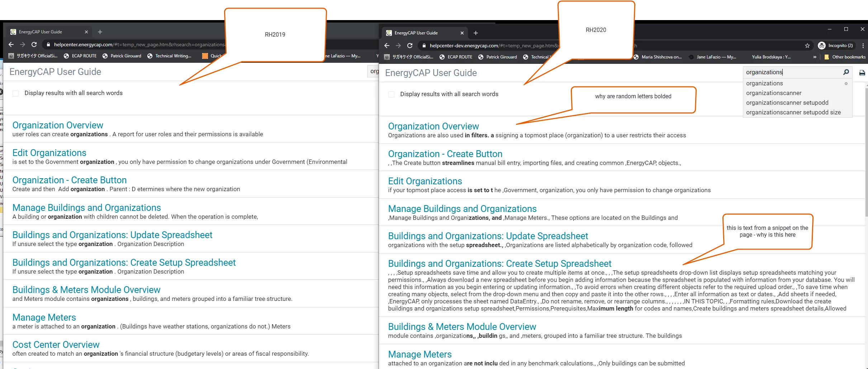Viewport: 868px width, 369px height.
Task: Open Organization Overview result in left window
Action: pos(58,125)
